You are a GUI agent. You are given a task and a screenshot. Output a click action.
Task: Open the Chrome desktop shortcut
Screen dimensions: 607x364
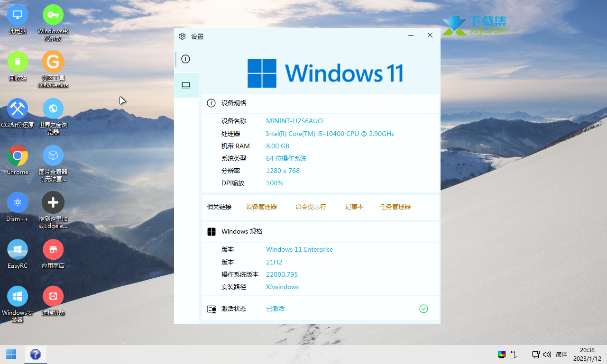[x=18, y=155]
